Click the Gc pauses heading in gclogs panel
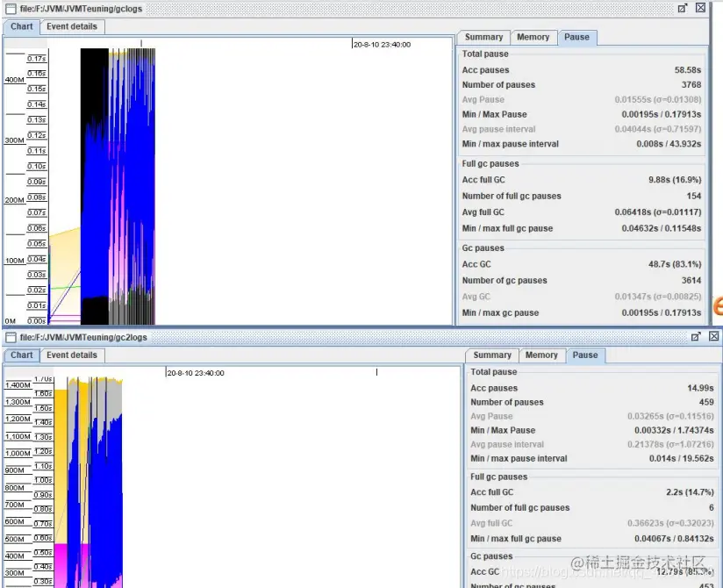 click(483, 248)
